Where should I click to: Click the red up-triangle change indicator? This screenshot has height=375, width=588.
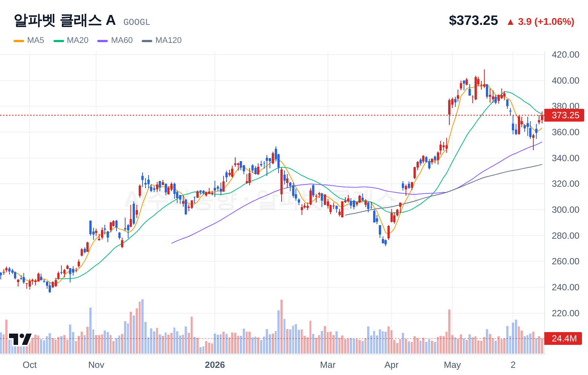[x=510, y=22]
